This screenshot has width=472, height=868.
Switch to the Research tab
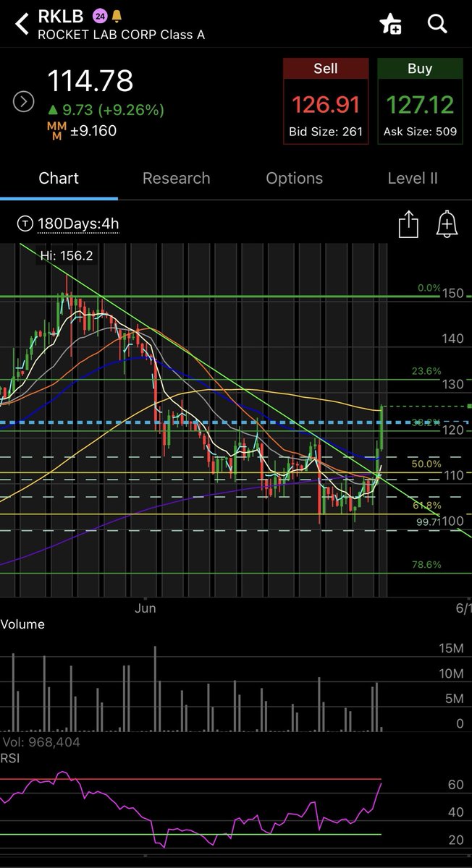coord(177,178)
